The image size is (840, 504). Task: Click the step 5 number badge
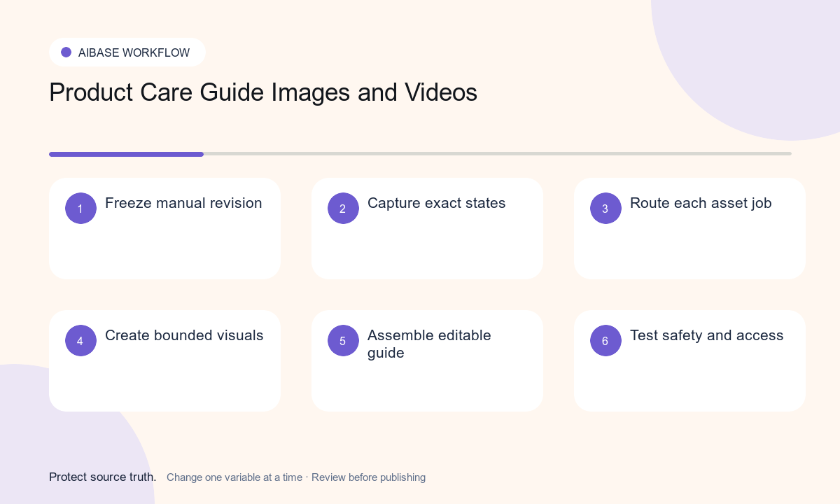(343, 340)
